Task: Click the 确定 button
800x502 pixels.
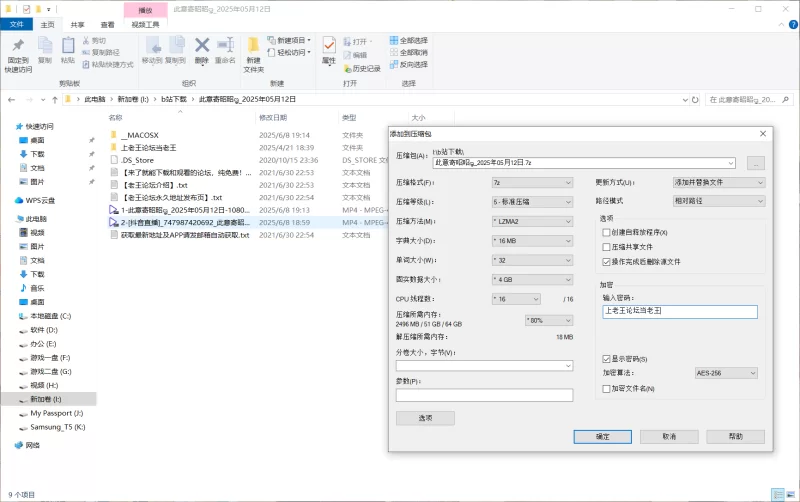Action: 603,436
